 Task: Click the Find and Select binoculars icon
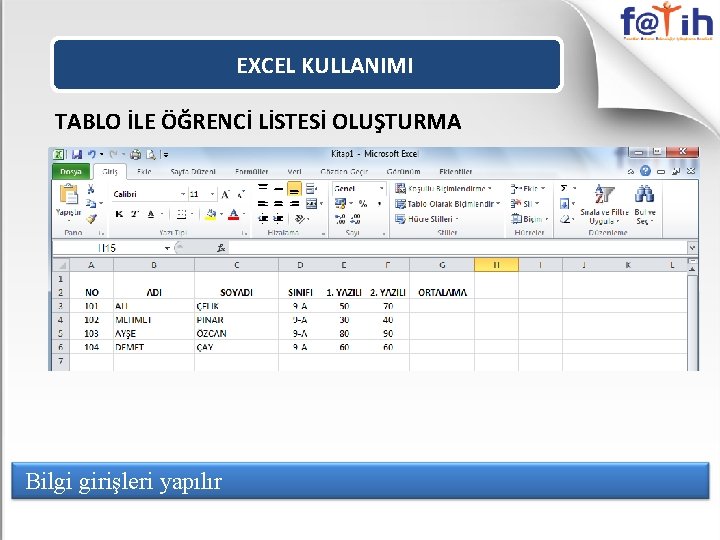(x=644, y=194)
